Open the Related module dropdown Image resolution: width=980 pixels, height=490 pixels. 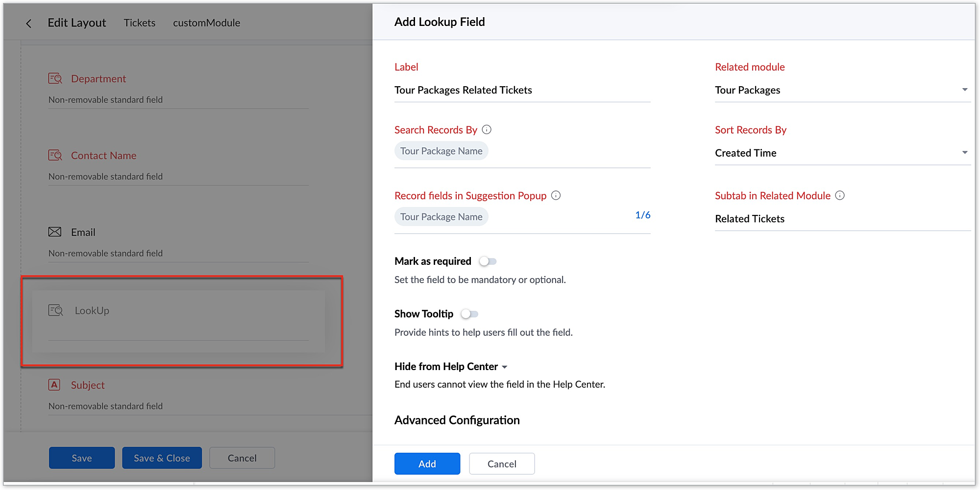[842, 90]
